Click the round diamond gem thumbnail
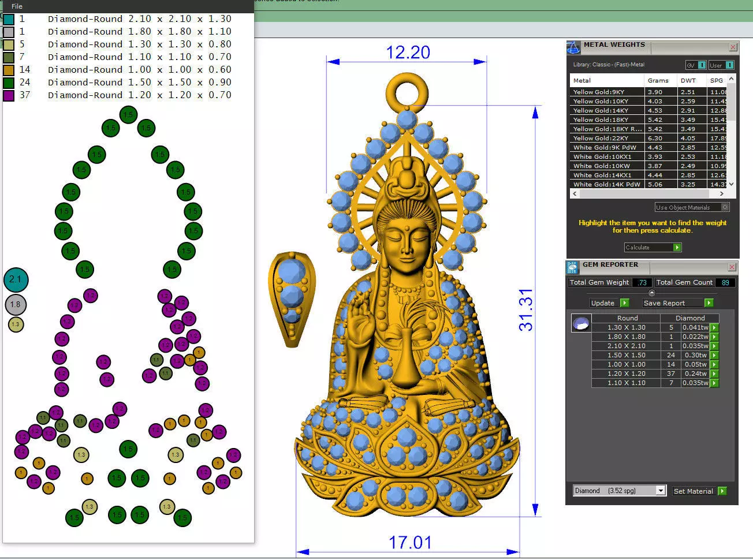The height and width of the screenshot is (560, 753). point(581,323)
